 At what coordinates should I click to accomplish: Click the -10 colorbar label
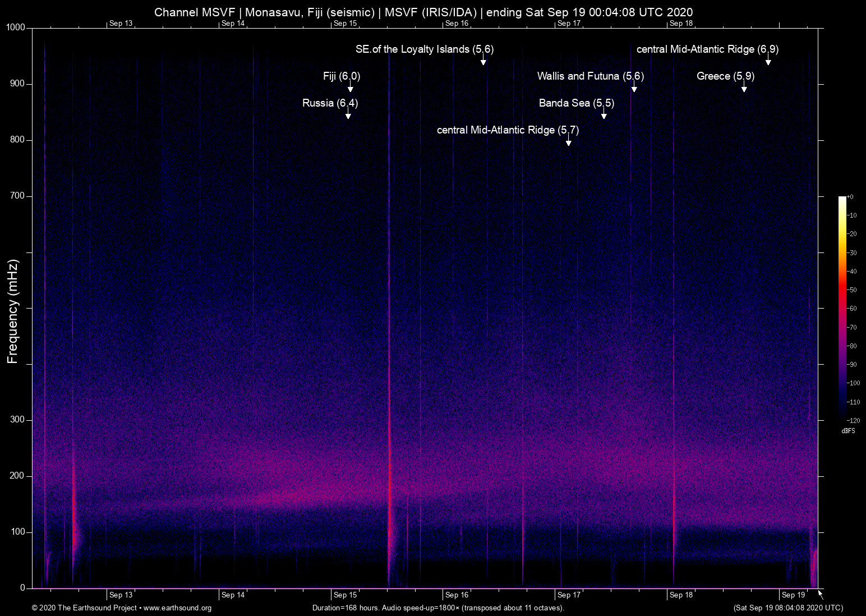tap(852, 215)
